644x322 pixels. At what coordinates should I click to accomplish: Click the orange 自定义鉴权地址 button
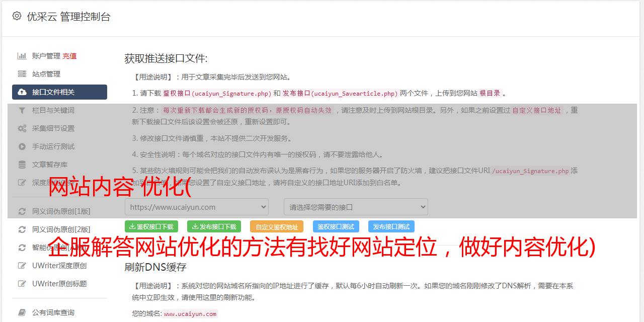pos(277,226)
